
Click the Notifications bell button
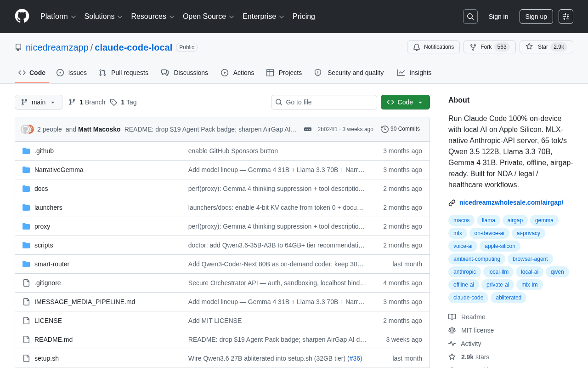pyautogui.click(x=433, y=47)
